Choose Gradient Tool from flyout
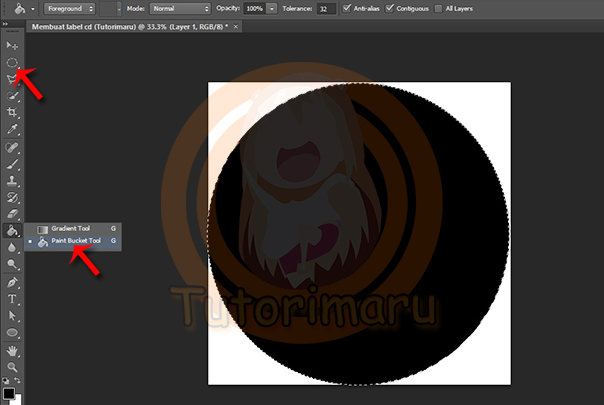Image resolution: width=604 pixels, height=405 pixels. pos(73,229)
